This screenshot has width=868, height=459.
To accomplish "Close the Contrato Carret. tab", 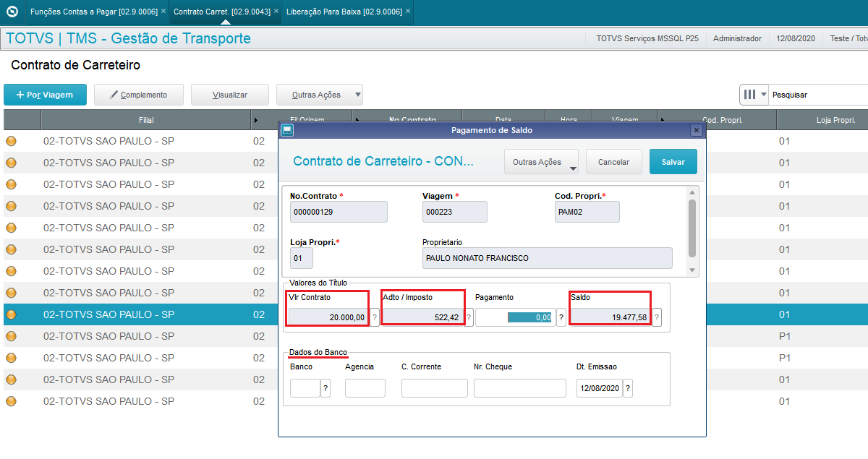I will [x=275, y=12].
